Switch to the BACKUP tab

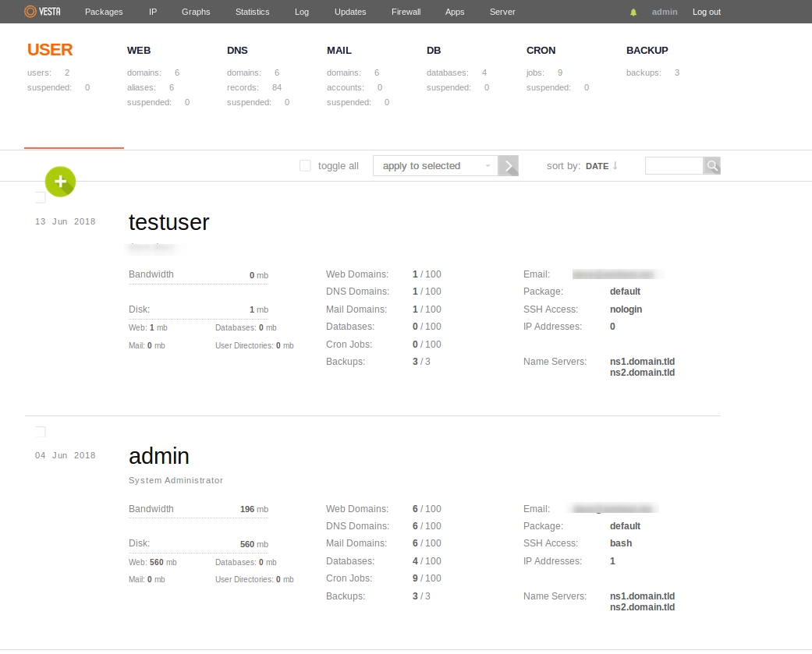[647, 50]
